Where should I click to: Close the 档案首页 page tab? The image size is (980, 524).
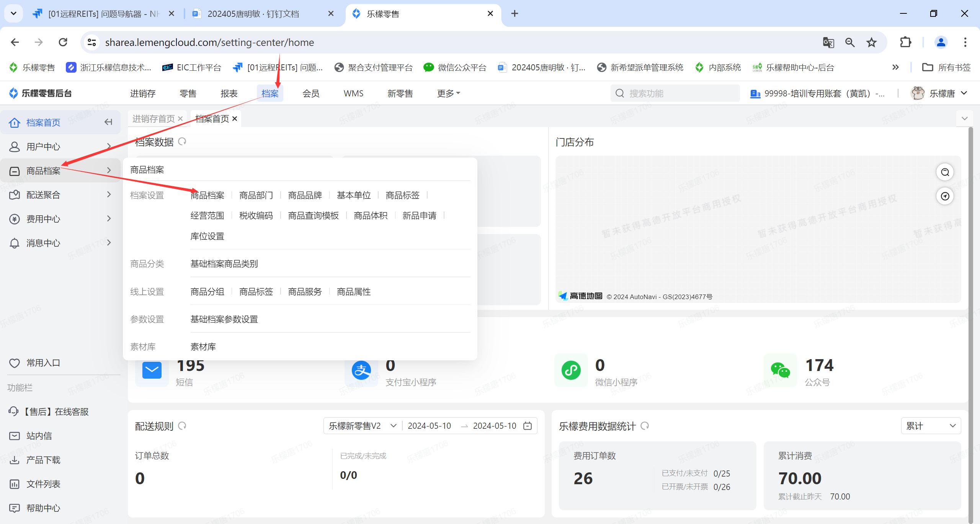(235, 119)
